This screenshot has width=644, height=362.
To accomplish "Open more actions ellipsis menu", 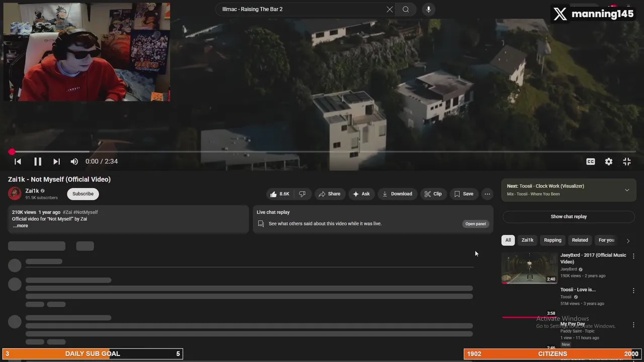I will click(x=487, y=194).
